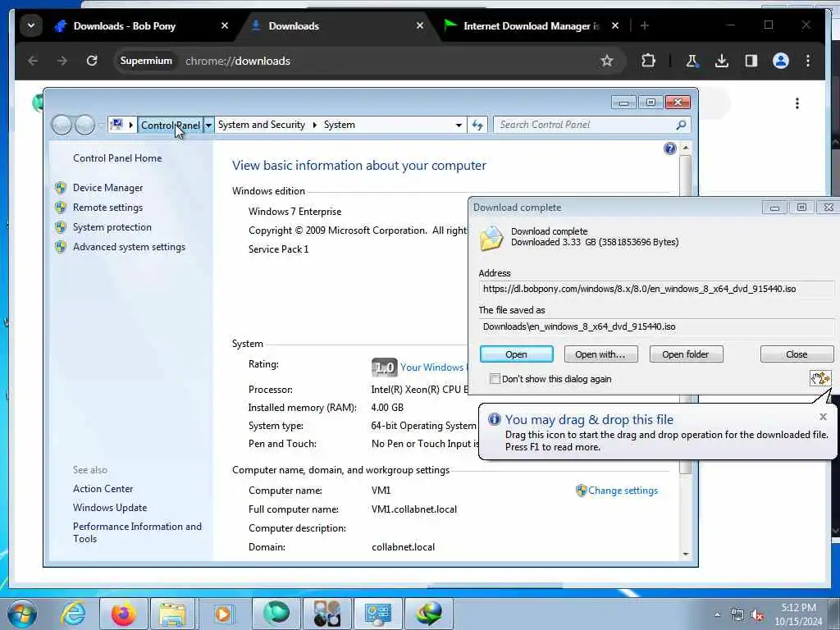Switch to Downloads - Bob Pony tab

click(143, 25)
